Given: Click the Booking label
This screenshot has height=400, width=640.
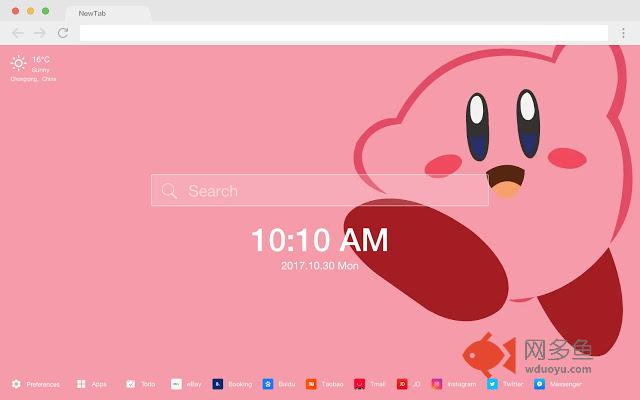Looking at the screenshot, I should point(240,384).
